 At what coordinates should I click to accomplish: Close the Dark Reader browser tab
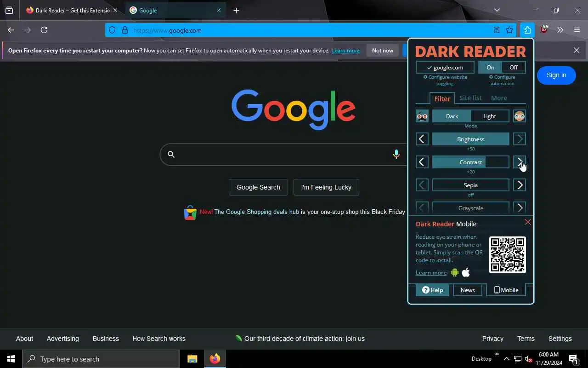[115, 10]
